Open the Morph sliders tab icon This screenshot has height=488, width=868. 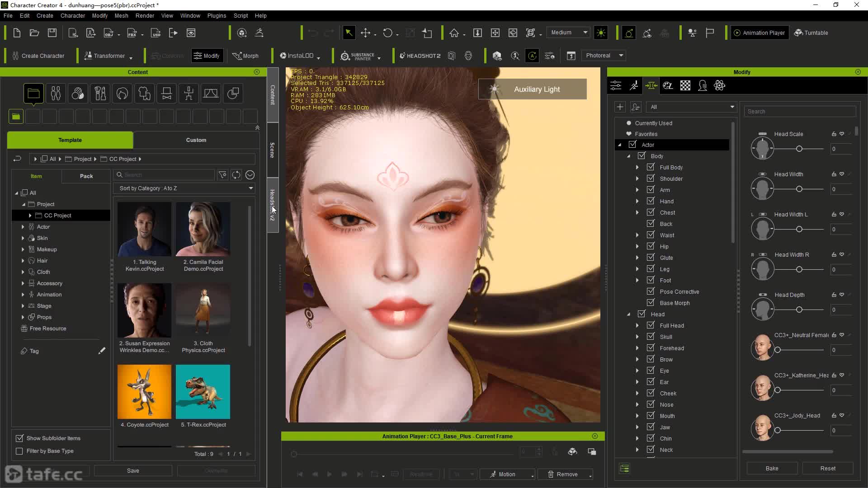coord(651,85)
